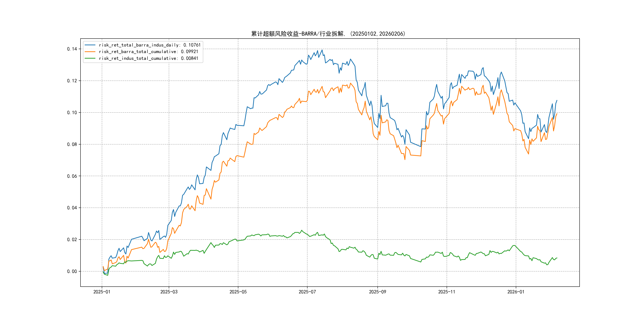Click the 0.14 y-axis tick label
The width and height of the screenshot is (644, 322).
point(72,49)
